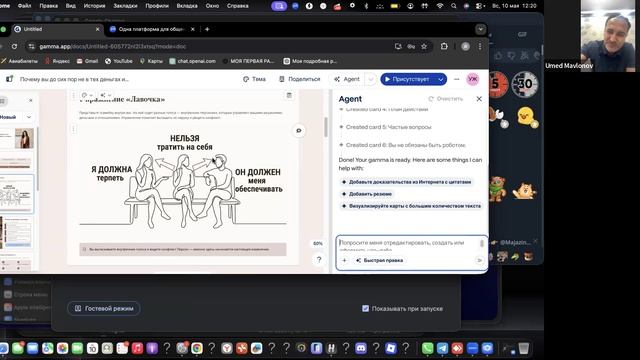Screen dimensions: 640x360
Task: Open the Справка menu in menu bar
Action: pyautogui.click(x=238, y=6)
